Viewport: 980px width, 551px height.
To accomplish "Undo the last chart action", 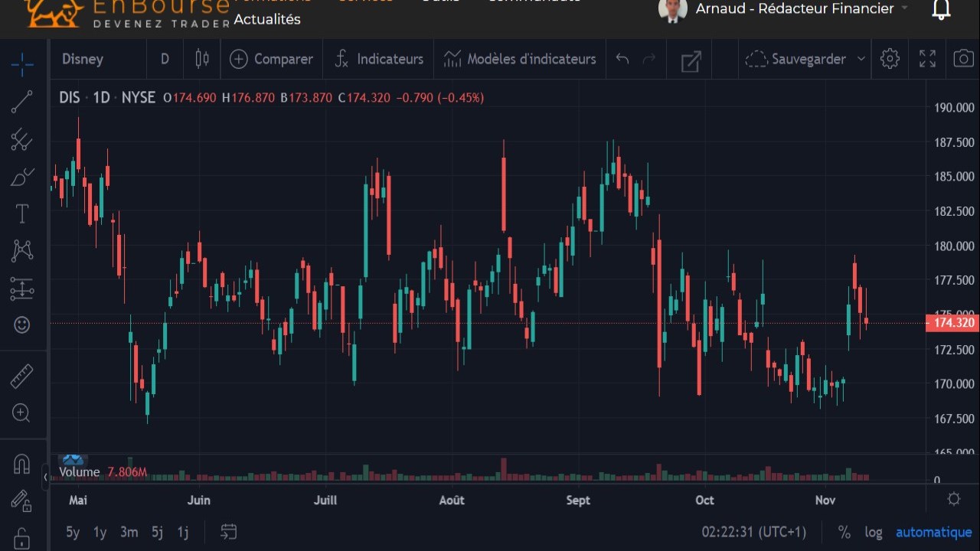I will tap(622, 59).
